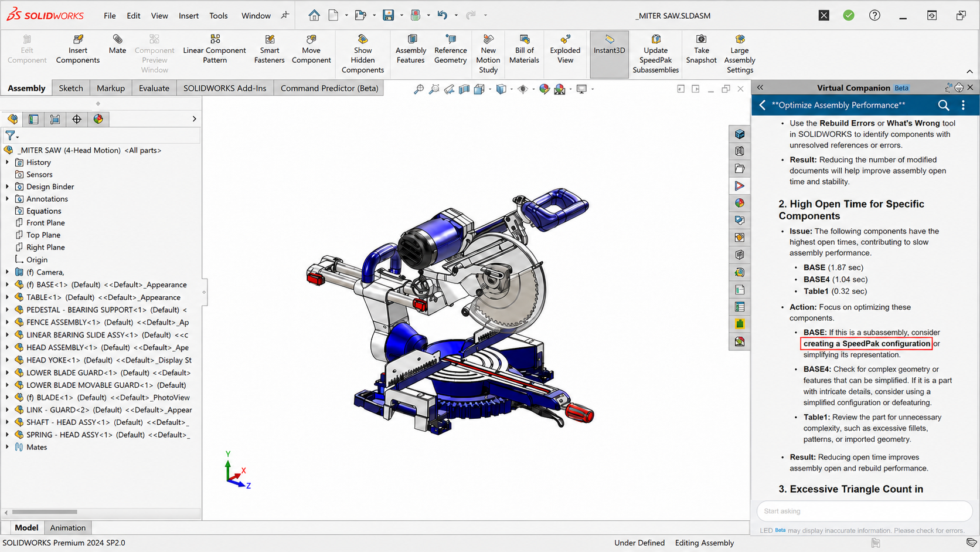Screen dimensions: 980x552
Task: Click the Insert Components tool
Action: 78,49
